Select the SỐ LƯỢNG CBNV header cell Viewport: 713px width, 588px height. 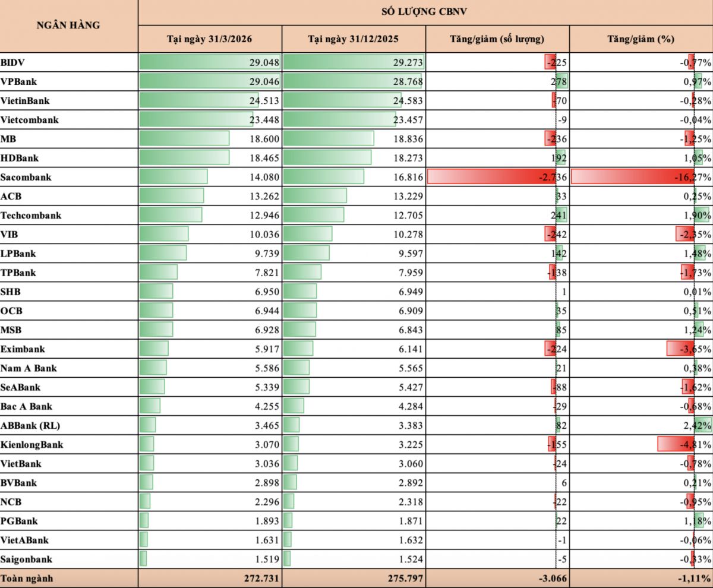[425, 12]
